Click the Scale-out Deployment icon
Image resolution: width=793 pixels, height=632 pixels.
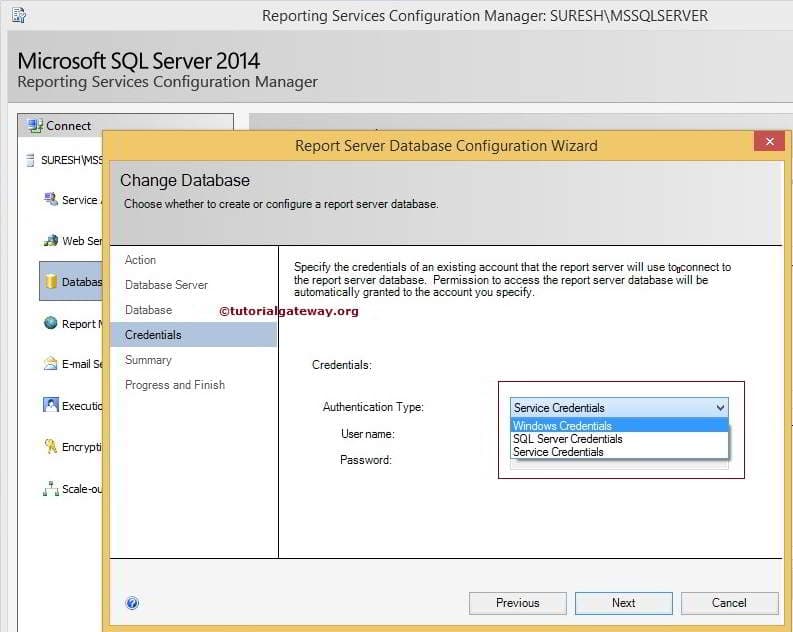coord(51,489)
